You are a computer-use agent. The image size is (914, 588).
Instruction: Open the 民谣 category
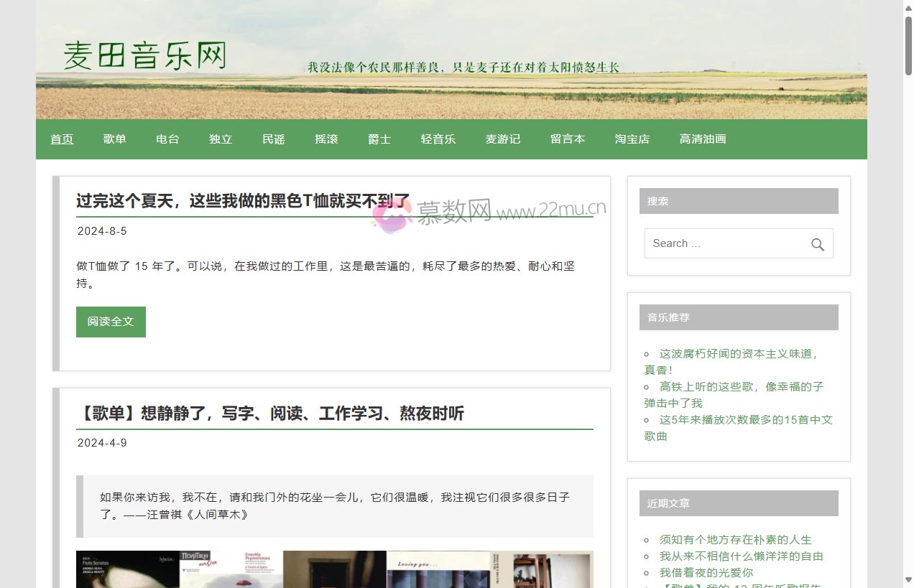click(x=274, y=139)
